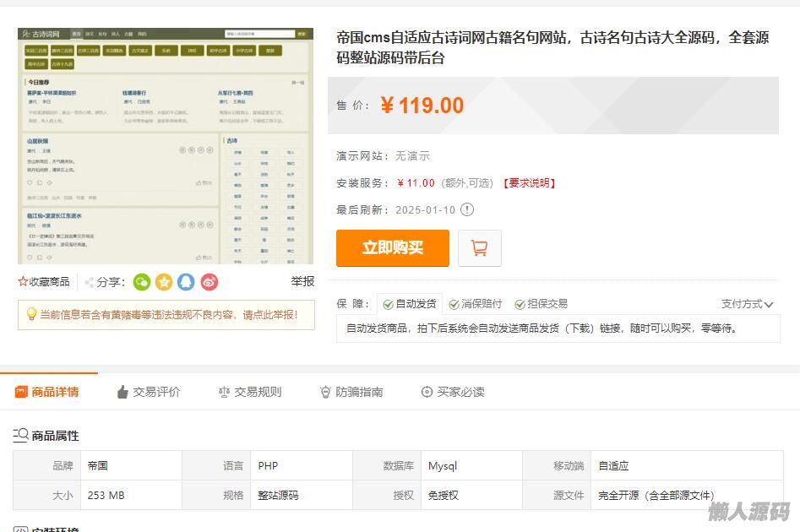Switch to the 交易规则 tab
The image size is (800, 532).
point(250,392)
